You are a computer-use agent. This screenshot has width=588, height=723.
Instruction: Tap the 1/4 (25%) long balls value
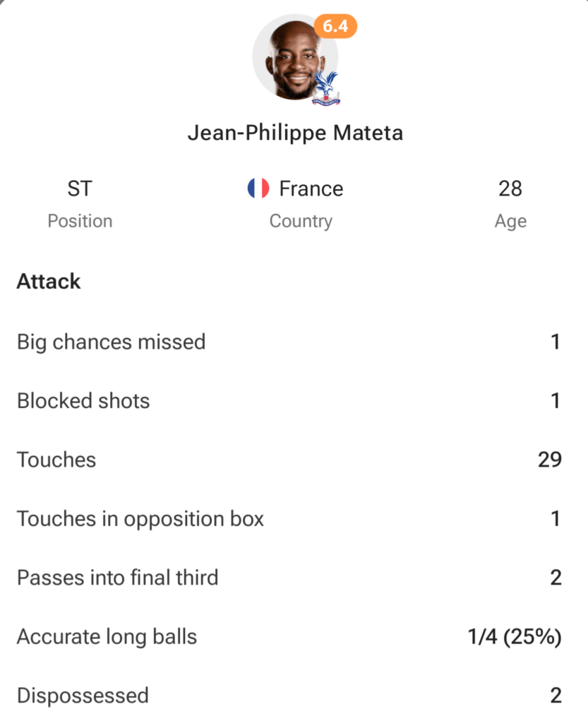[x=515, y=637]
